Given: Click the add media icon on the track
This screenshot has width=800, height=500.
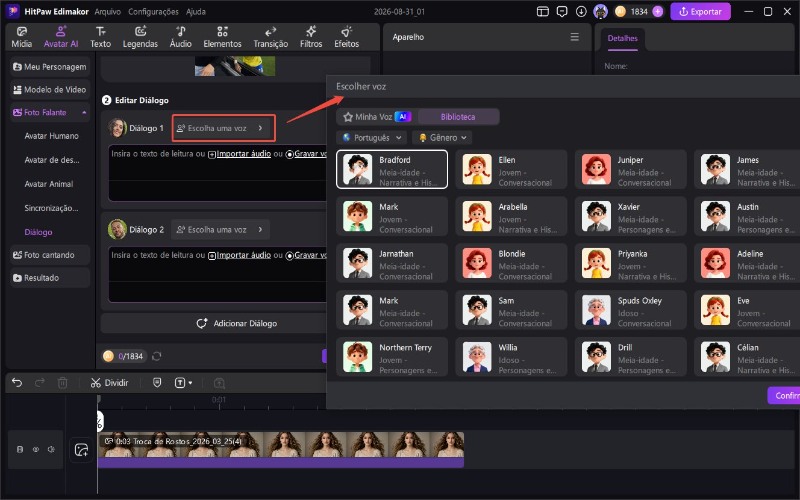Looking at the screenshot, I should coord(82,449).
